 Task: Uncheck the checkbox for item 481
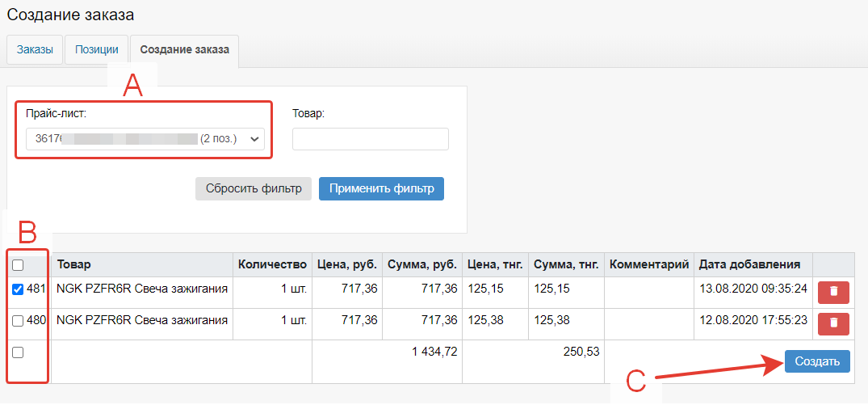(x=18, y=289)
